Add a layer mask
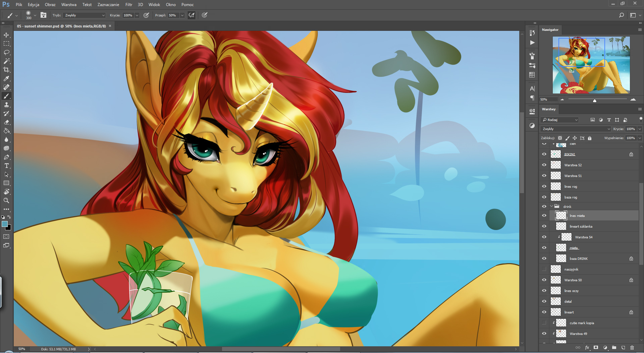This screenshot has height=353, width=644. click(x=596, y=348)
